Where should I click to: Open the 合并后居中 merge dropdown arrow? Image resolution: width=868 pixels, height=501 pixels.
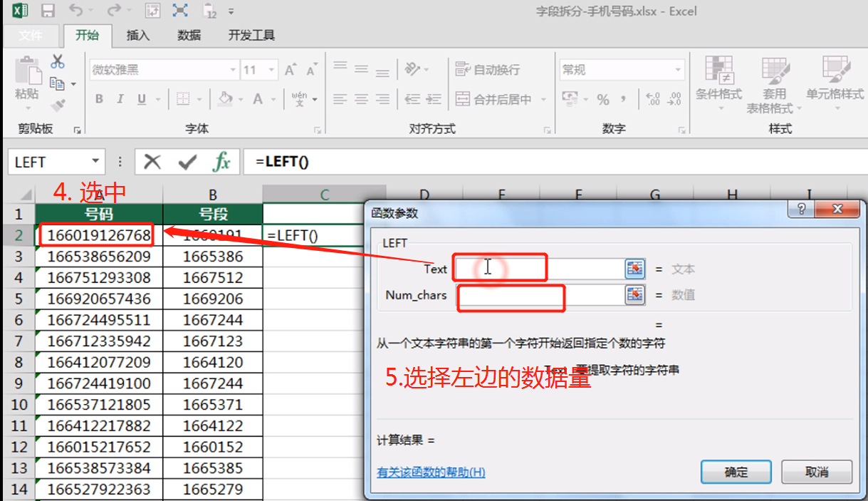543,99
